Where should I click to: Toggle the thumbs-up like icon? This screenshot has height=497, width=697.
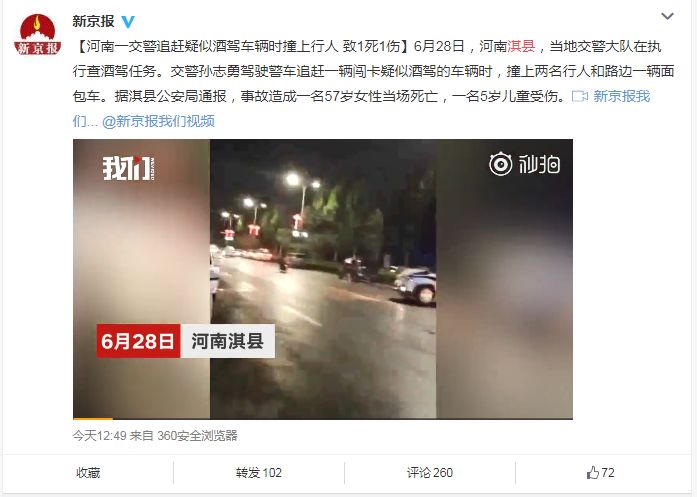click(x=593, y=473)
